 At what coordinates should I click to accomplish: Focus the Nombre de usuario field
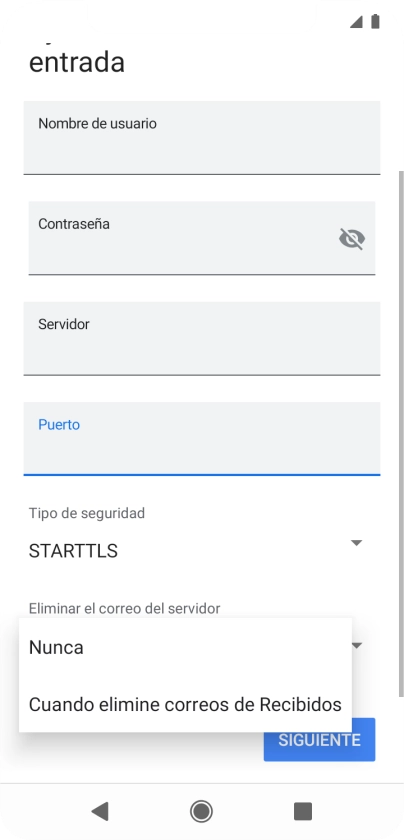click(x=202, y=138)
